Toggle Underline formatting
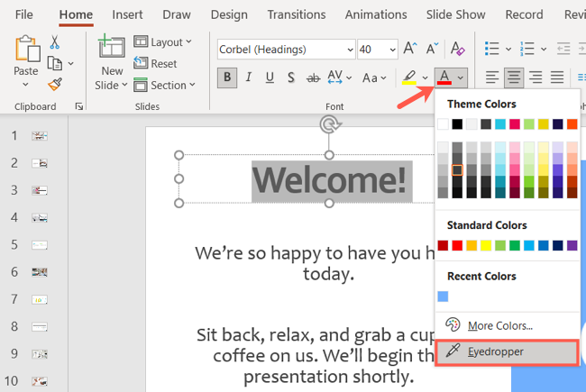 [270, 77]
